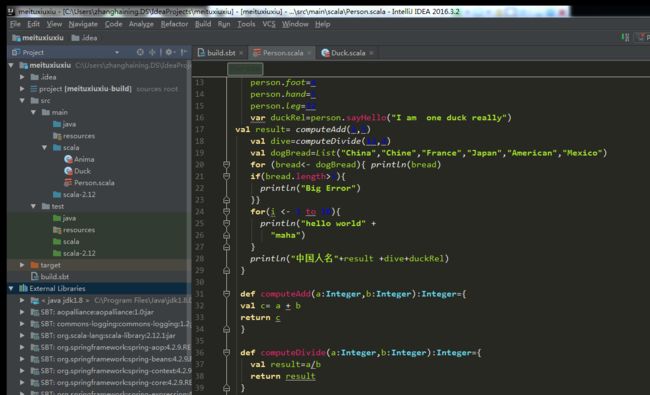The width and height of the screenshot is (650, 395).
Task: Toggle fold marker at line 36 computeDivide
Action: (226, 353)
